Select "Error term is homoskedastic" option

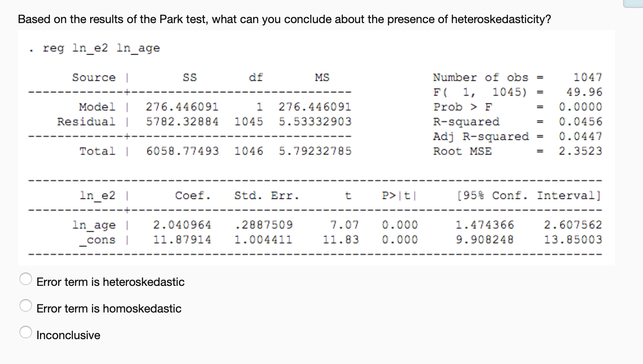26,305
